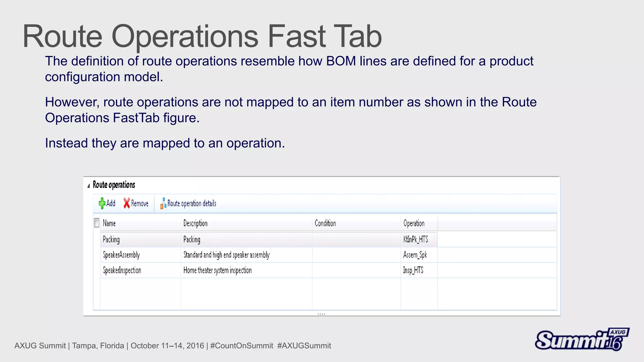Click the Assem_Spk operation cell
Screen dimensions: 644x362
(x=419, y=255)
